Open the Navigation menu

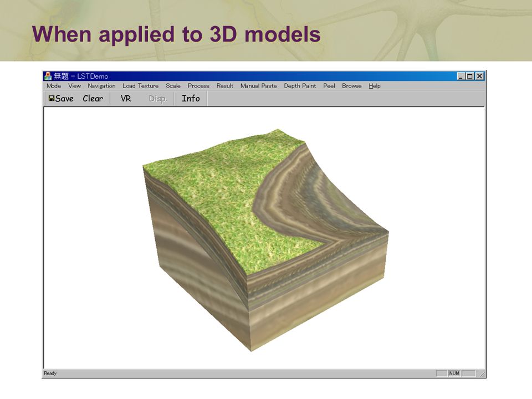[101, 86]
